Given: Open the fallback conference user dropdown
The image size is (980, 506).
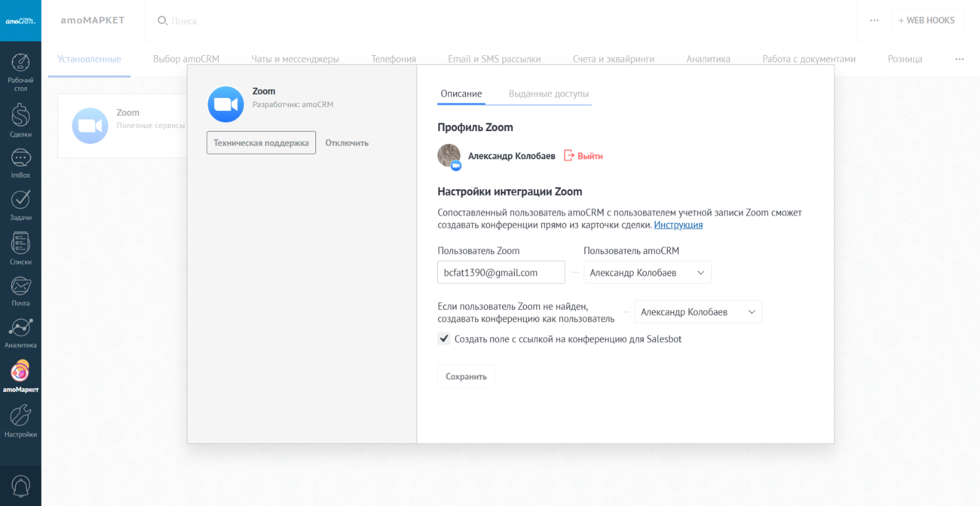Looking at the screenshot, I should tap(698, 312).
